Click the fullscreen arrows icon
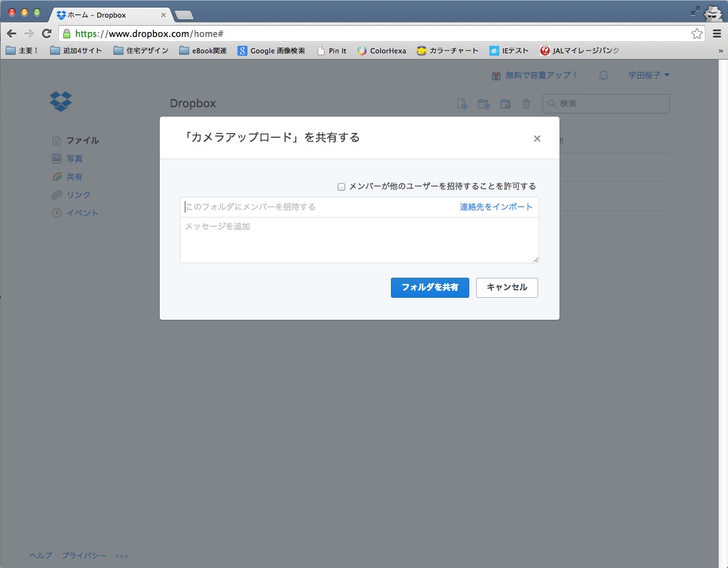This screenshot has height=568, width=728. [x=695, y=11]
